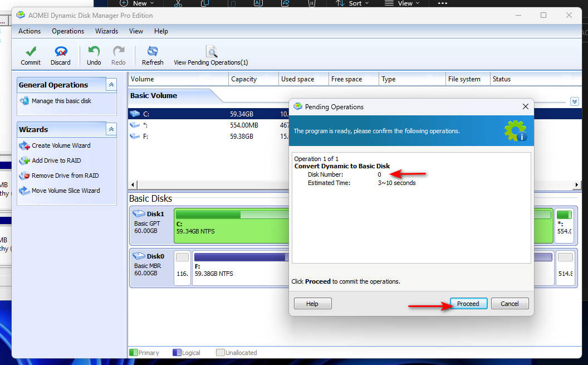Choose Add Drive to RAID
588x365 pixels.
click(x=56, y=160)
